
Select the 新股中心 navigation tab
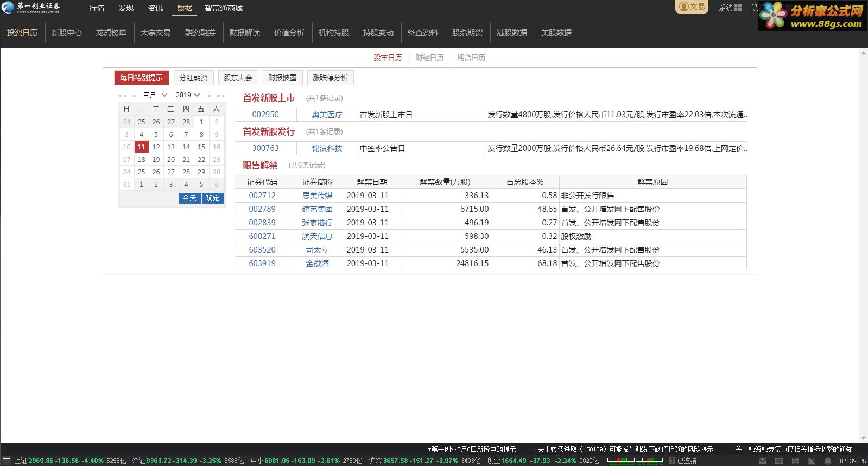click(x=67, y=33)
